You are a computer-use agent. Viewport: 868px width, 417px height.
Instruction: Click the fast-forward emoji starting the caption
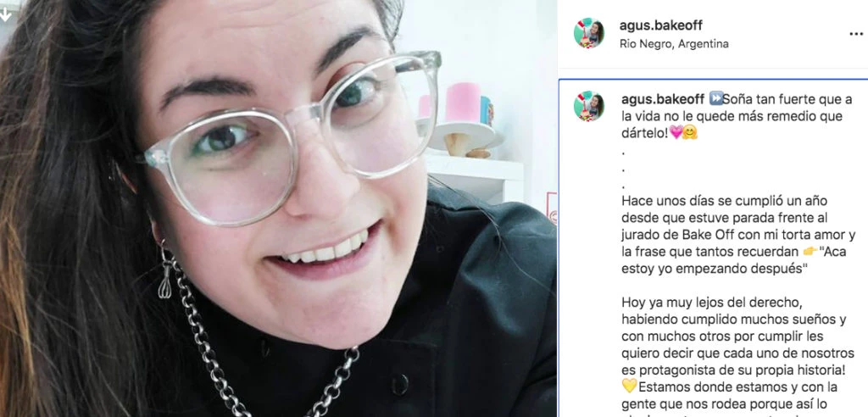pyautogui.click(x=715, y=99)
